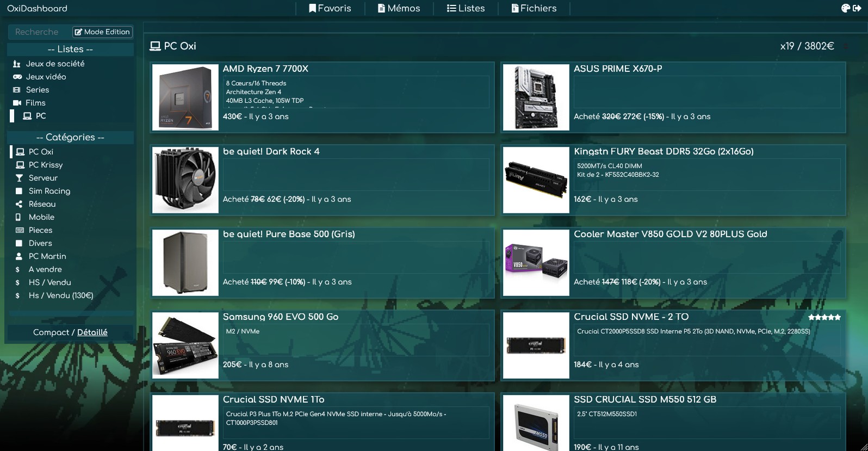868x451 pixels.
Task: Switch to Compact view
Action: click(51, 332)
